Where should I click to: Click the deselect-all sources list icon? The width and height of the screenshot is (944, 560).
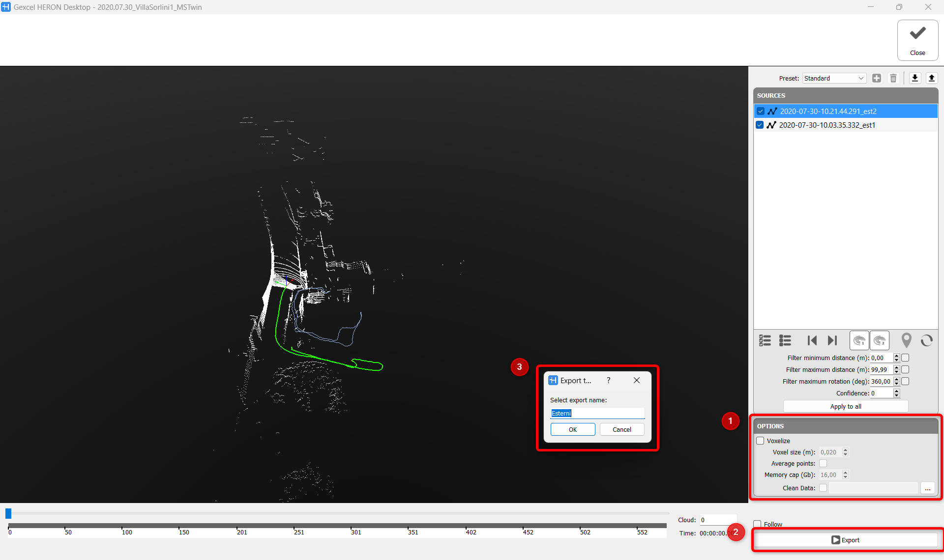(x=785, y=340)
